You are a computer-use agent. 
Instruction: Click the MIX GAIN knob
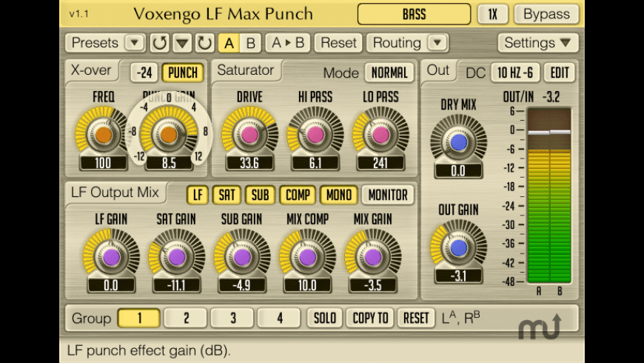coord(373,257)
